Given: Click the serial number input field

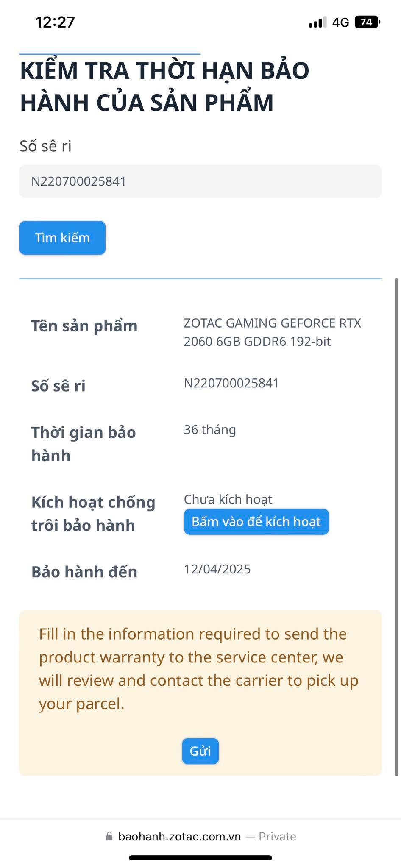Looking at the screenshot, I should tap(200, 181).
